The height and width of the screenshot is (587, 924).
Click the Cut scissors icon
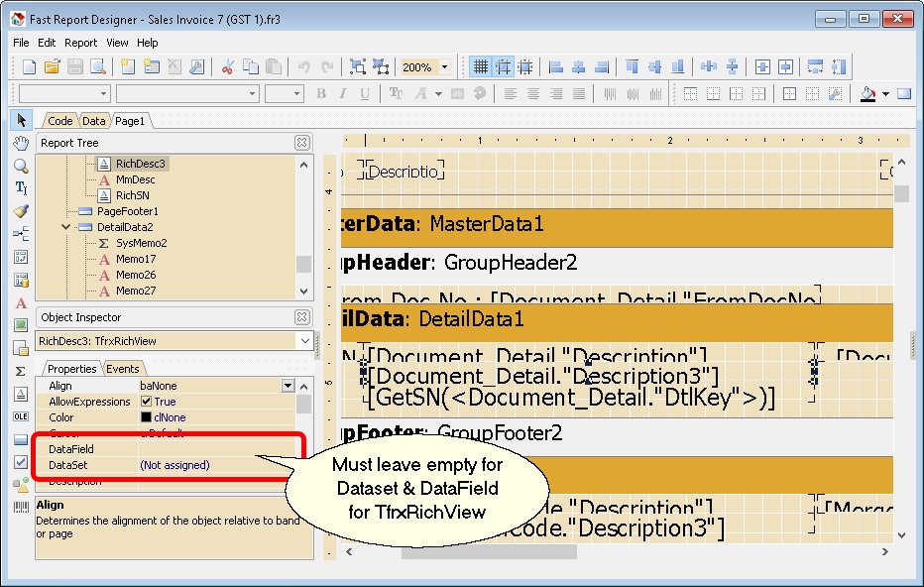[x=227, y=66]
